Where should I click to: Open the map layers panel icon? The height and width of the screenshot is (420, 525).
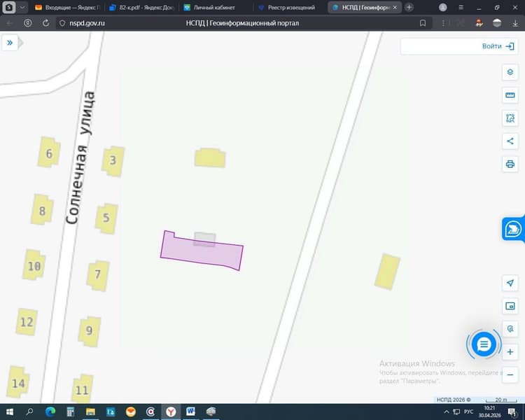(x=510, y=72)
